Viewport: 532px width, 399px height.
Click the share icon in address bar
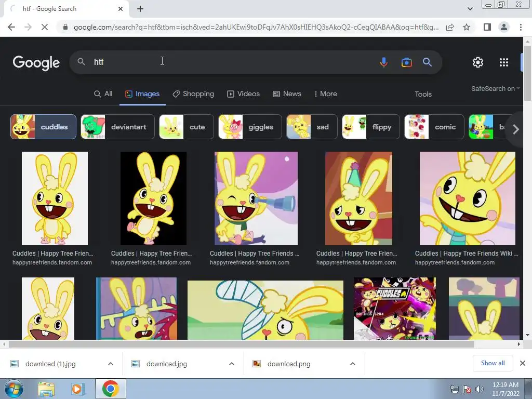tap(450, 27)
